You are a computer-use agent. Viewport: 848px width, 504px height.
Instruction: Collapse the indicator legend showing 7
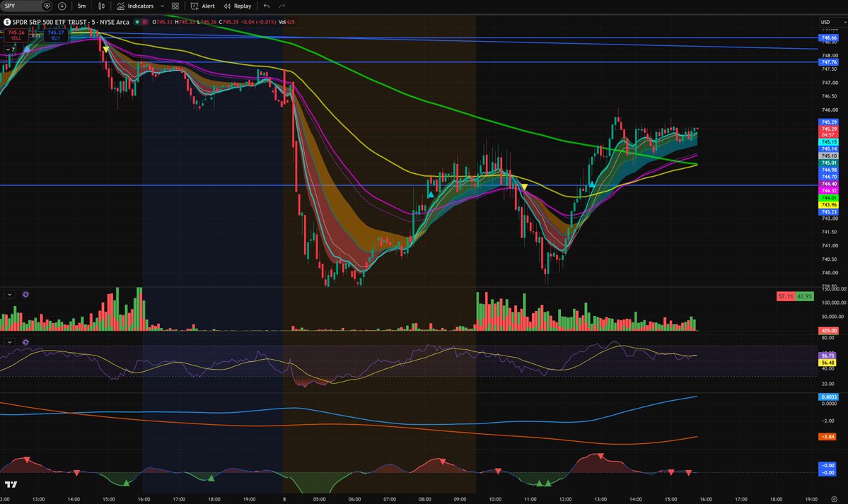pos(10,49)
